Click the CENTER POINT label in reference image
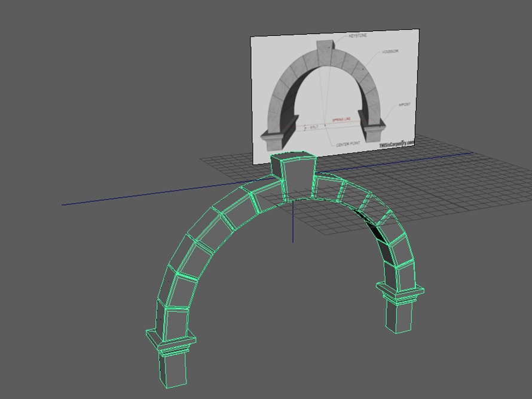The height and width of the screenshot is (399, 532). click(346, 145)
